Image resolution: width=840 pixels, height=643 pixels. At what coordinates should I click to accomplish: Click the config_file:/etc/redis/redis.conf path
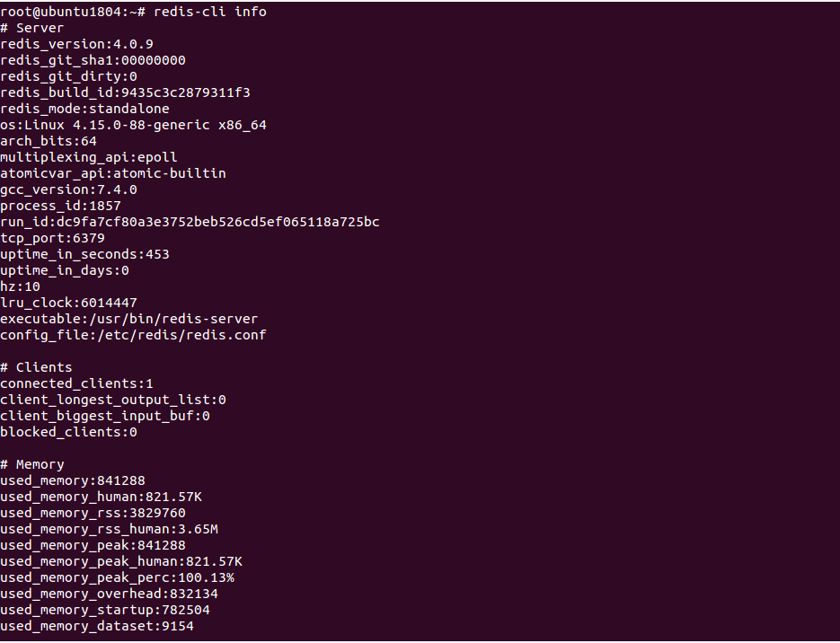[x=133, y=335]
